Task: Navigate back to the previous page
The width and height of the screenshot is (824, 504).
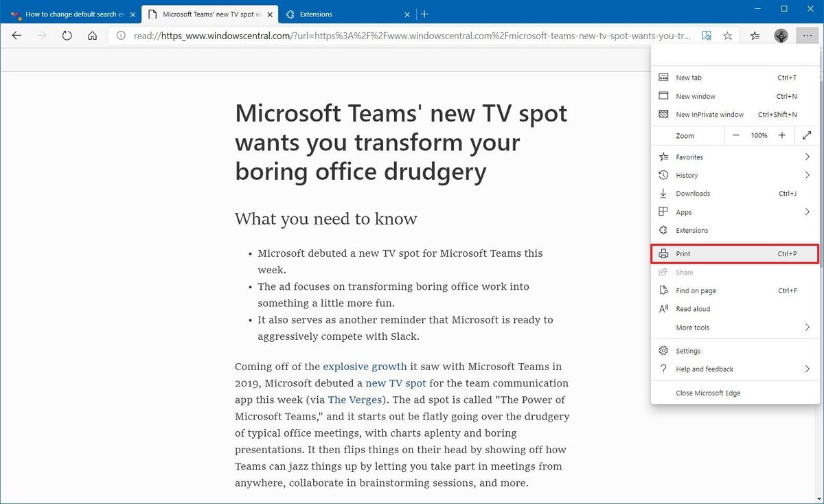Action: point(16,36)
